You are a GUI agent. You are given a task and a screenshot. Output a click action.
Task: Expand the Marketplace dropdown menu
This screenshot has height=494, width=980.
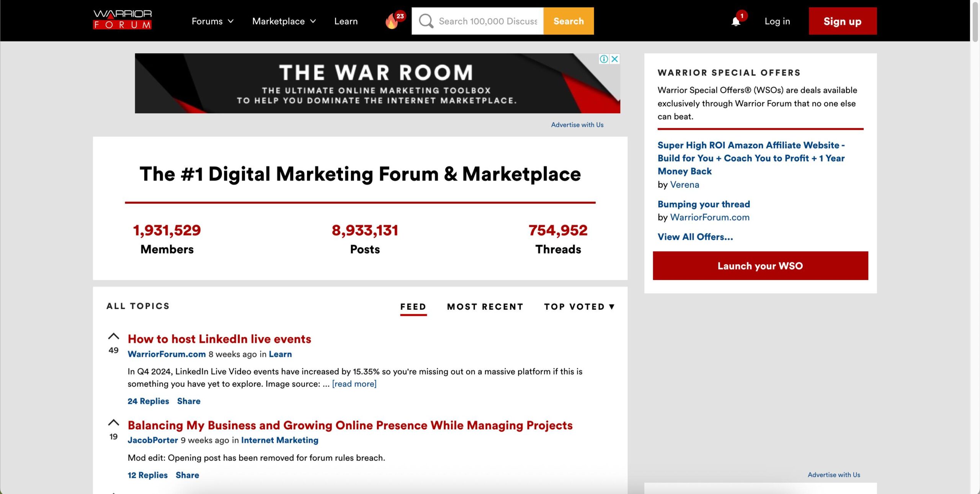(x=284, y=21)
